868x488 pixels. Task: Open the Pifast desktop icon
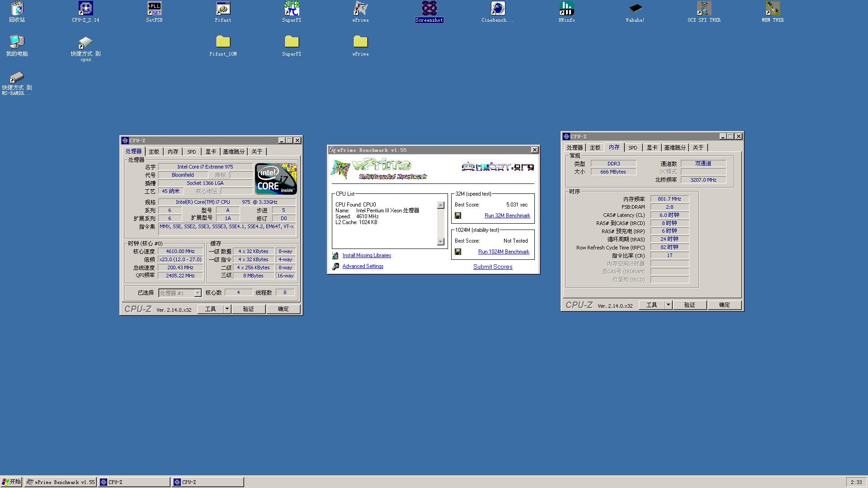click(223, 12)
